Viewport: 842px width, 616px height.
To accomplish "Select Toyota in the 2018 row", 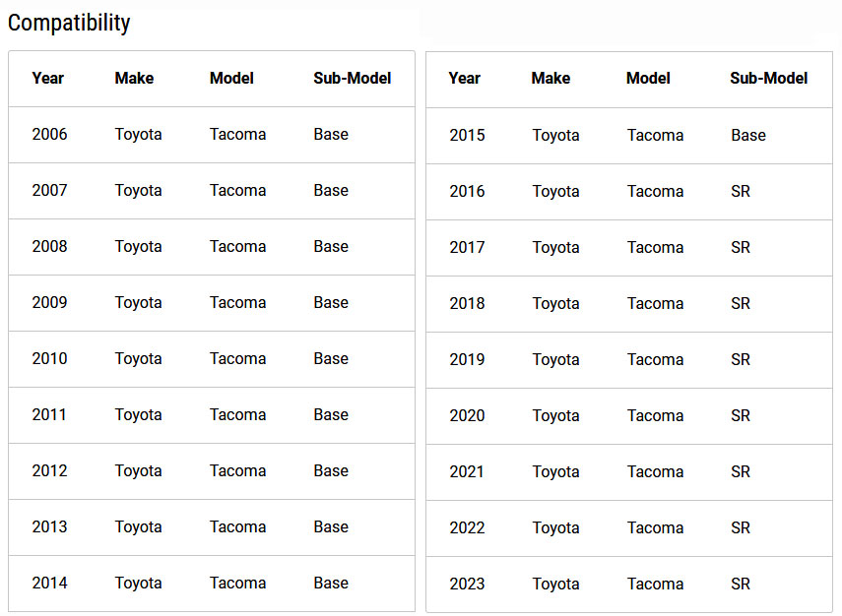I will pyautogui.click(x=555, y=304).
